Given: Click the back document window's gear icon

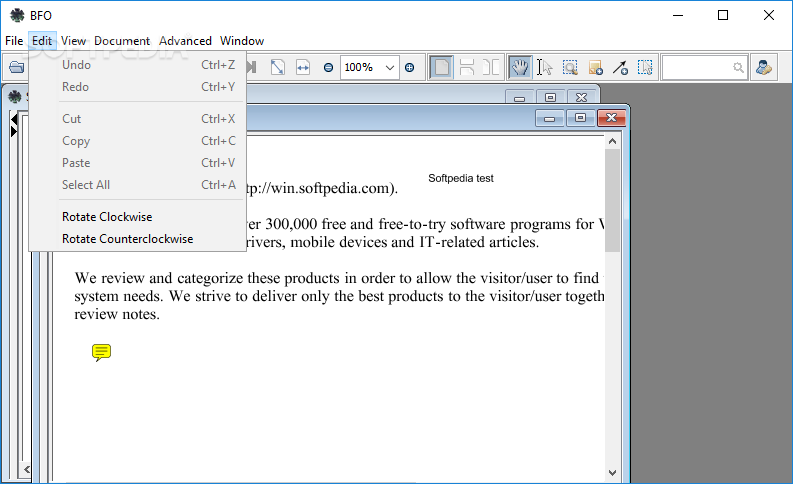Looking at the screenshot, I should (x=15, y=97).
